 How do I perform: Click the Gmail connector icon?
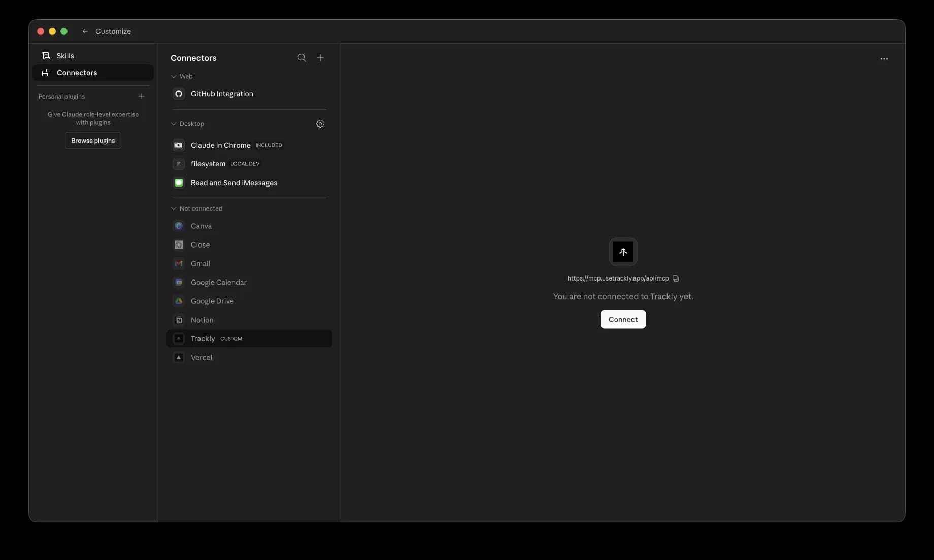point(178,263)
